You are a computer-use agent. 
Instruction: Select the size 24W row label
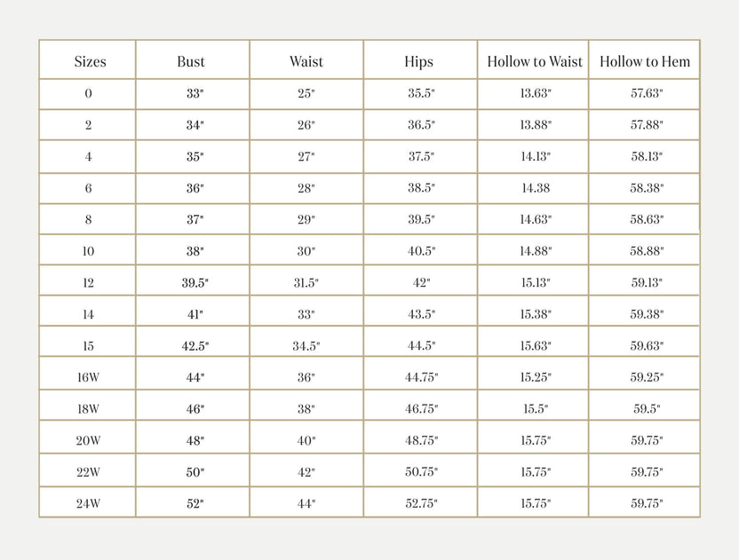(88, 503)
